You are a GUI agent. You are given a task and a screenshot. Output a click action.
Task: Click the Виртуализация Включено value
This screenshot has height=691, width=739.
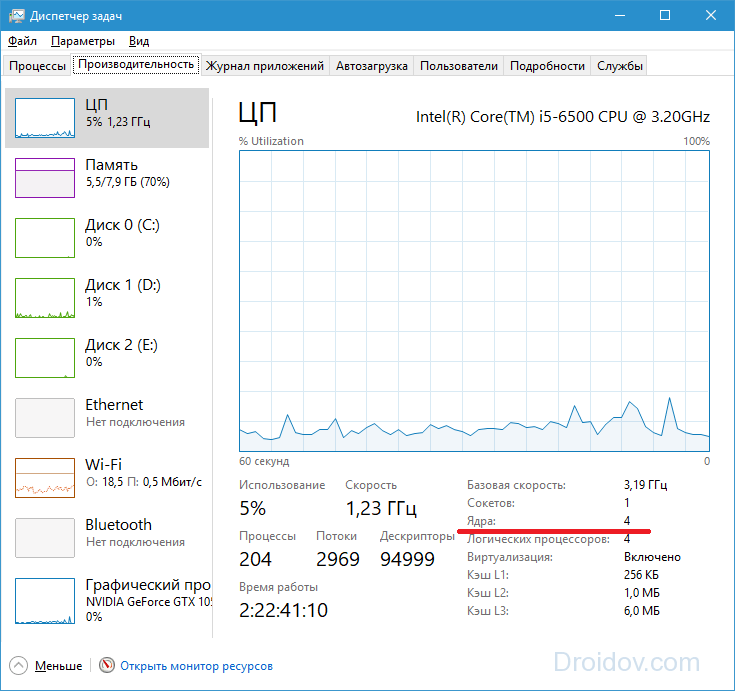(652, 557)
